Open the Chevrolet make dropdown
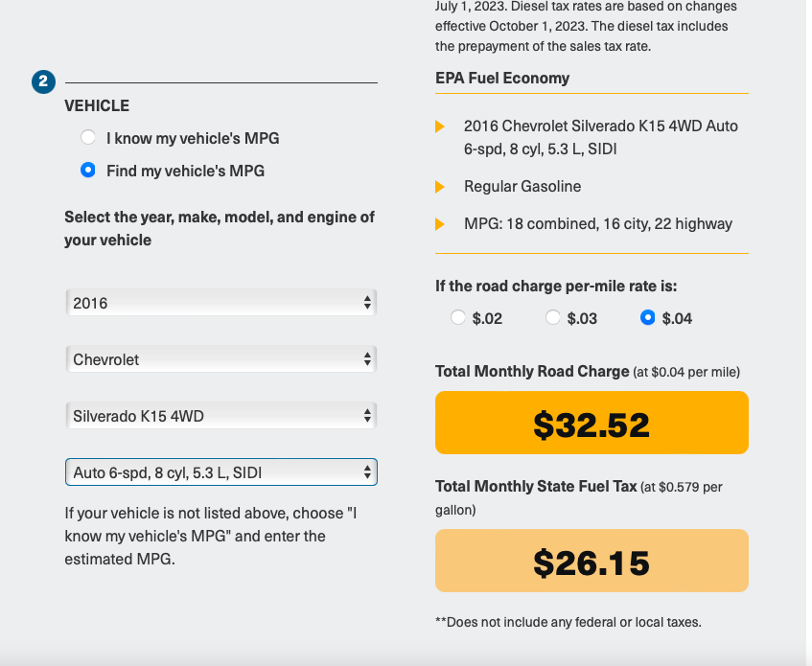This screenshot has width=812, height=666. pos(221,359)
